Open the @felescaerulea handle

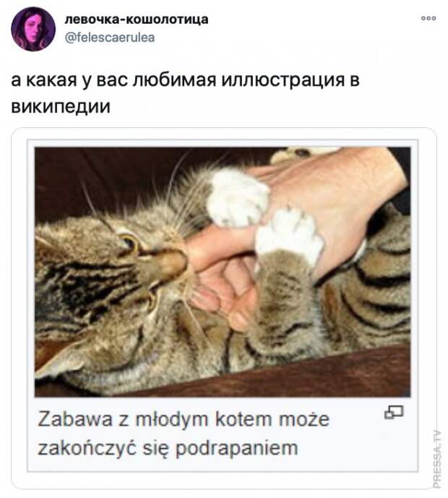coord(110,38)
